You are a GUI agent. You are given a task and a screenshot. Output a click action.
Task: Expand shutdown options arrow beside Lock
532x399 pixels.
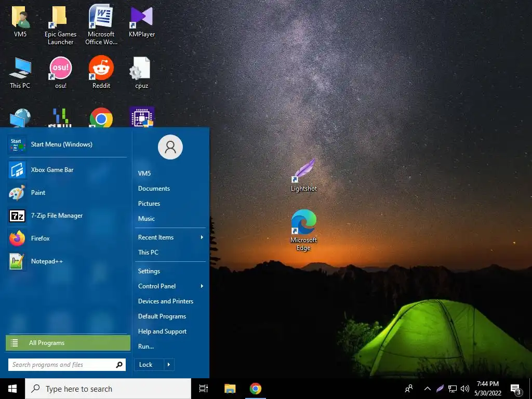click(169, 365)
